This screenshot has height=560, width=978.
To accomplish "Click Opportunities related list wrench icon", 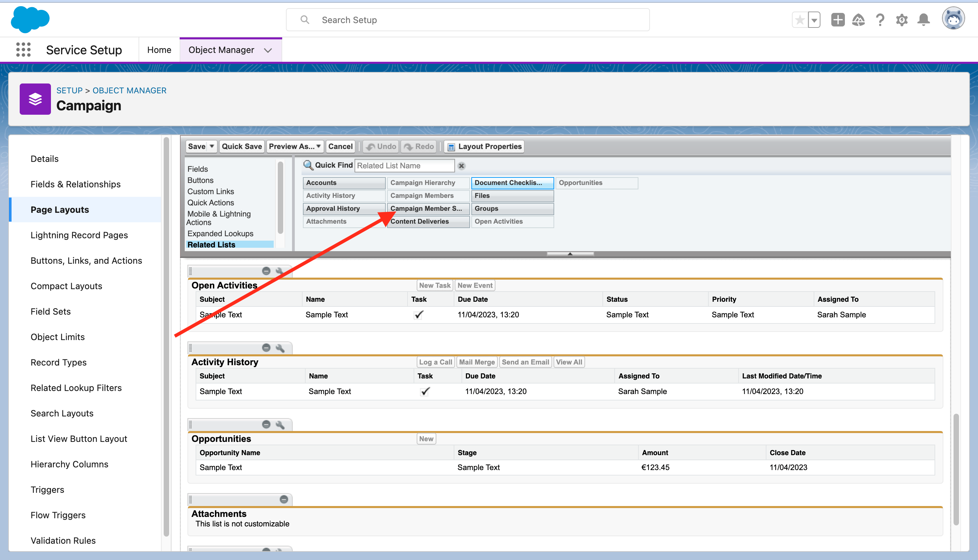I will point(280,425).
